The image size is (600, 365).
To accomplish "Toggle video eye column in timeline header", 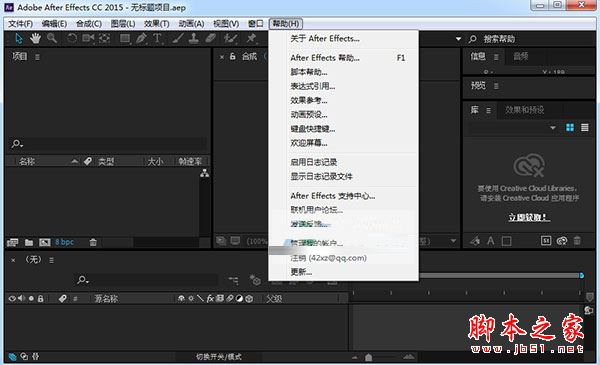I will pos(12,298).
